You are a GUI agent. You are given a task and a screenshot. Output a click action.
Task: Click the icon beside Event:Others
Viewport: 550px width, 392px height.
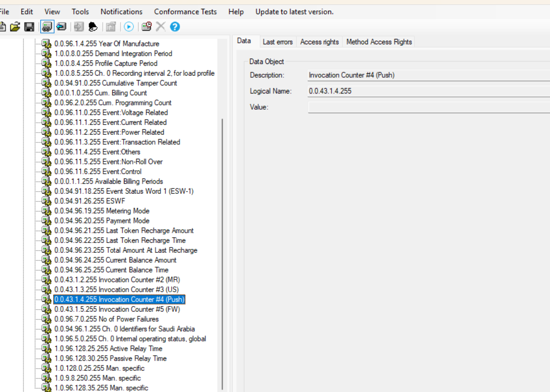click(x=46, y=152)
